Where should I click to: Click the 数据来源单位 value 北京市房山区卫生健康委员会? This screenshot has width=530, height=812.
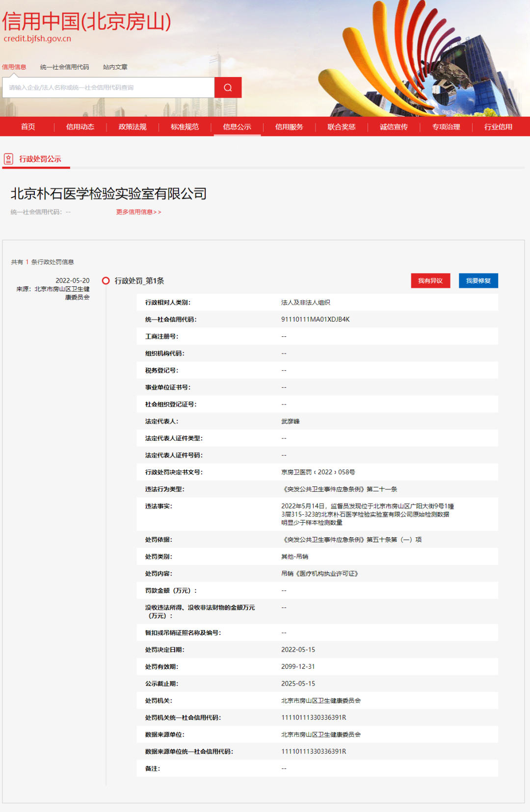pos(321,735)
